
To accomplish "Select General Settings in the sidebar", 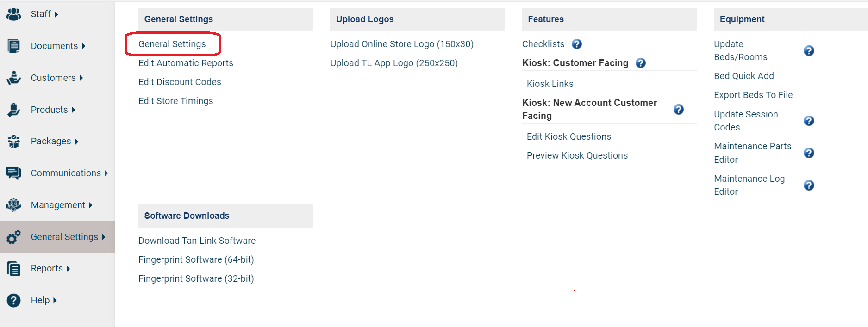I will coord(58,237).
